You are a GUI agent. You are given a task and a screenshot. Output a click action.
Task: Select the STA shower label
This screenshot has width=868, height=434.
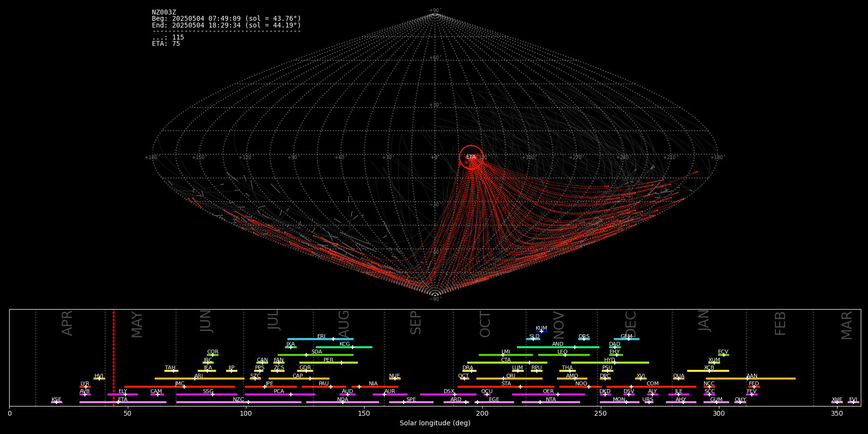pyautogui.click(x=506, y=384)
